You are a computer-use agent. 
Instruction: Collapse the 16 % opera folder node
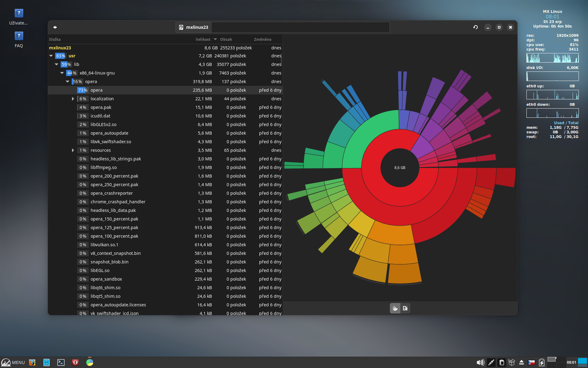(68, 82)
